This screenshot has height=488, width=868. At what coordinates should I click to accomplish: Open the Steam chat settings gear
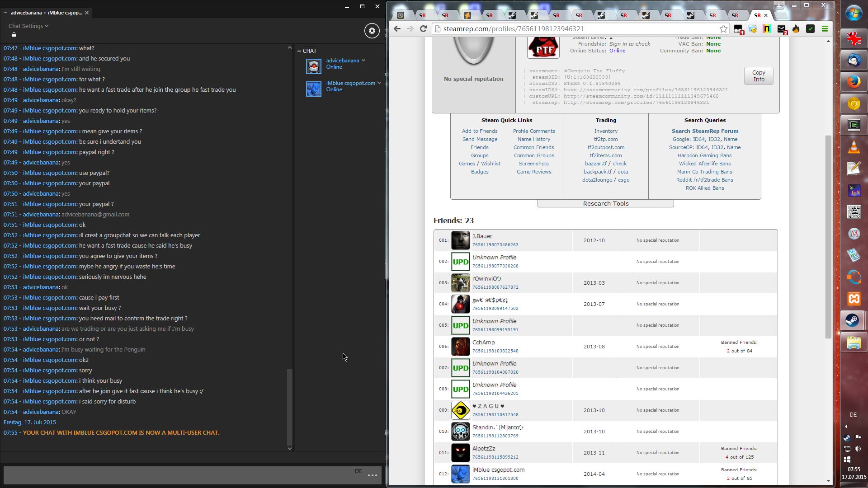point(372,31)
